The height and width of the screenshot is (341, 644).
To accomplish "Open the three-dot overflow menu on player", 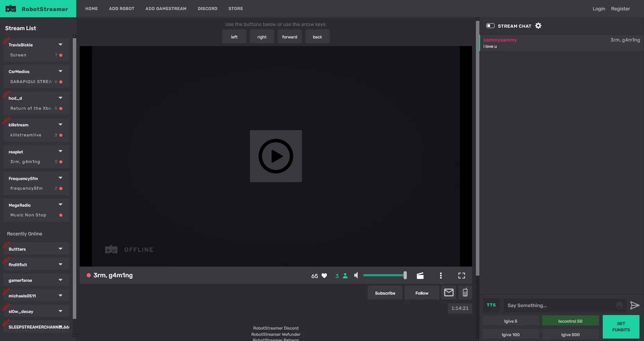I will tap(441, 276).
